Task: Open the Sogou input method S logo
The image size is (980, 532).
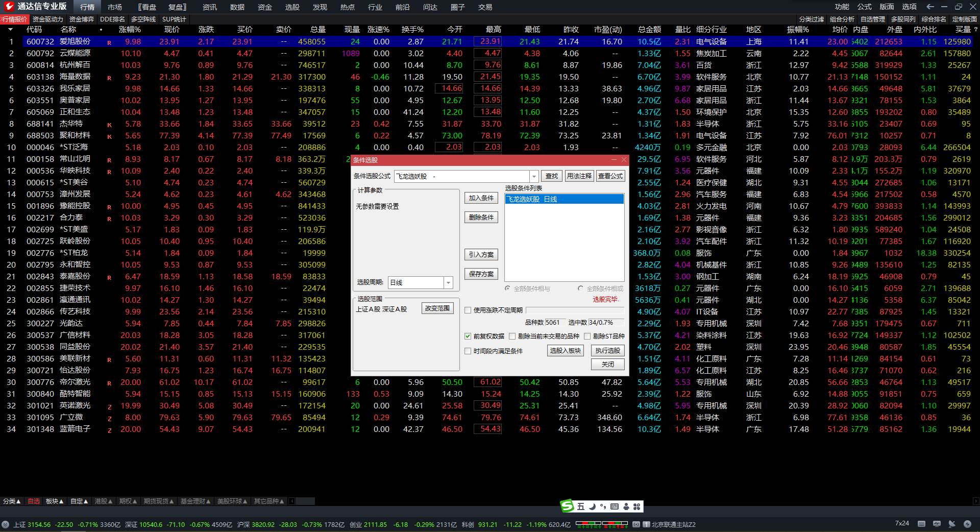Action: pyautogui.click(x=567, y=506)
